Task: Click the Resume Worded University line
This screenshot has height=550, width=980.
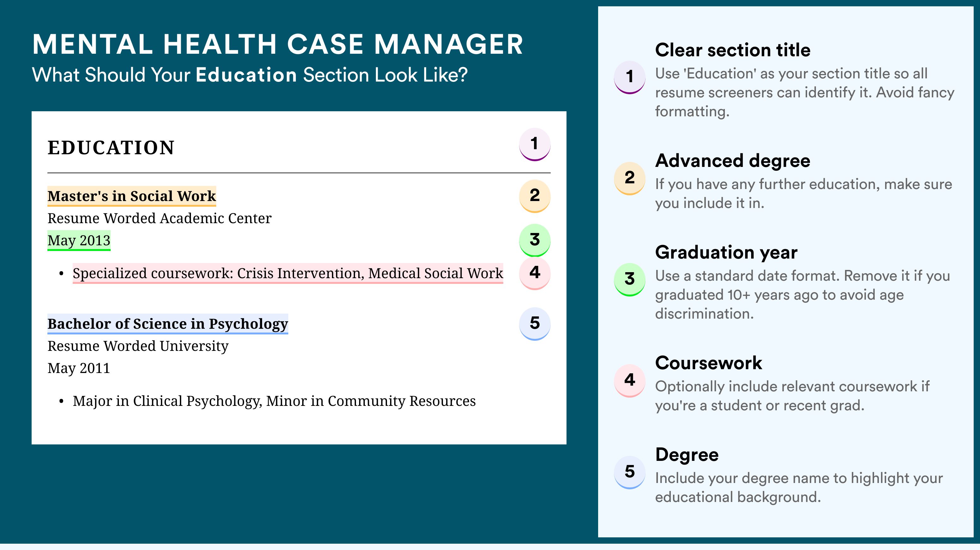Action: tap(138, 346)
